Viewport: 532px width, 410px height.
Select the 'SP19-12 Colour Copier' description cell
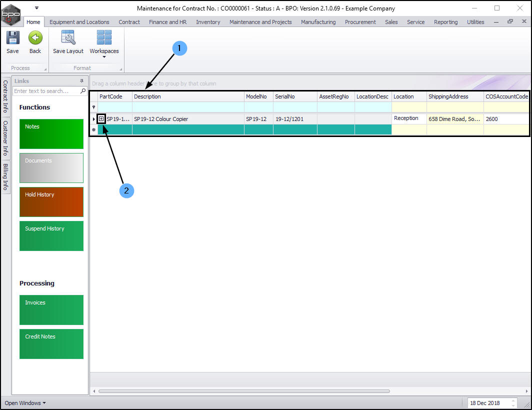pyautogui.click(x=188, y=119)
